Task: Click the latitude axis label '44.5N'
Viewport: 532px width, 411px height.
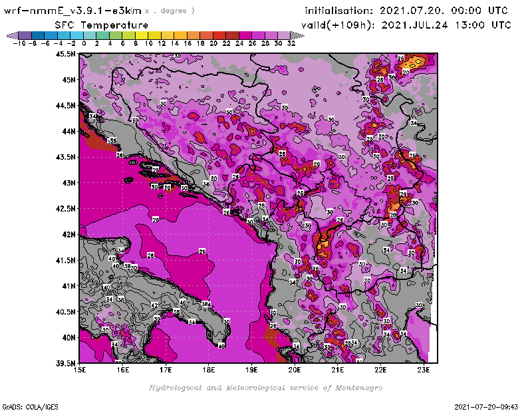Action: point(66,105)
